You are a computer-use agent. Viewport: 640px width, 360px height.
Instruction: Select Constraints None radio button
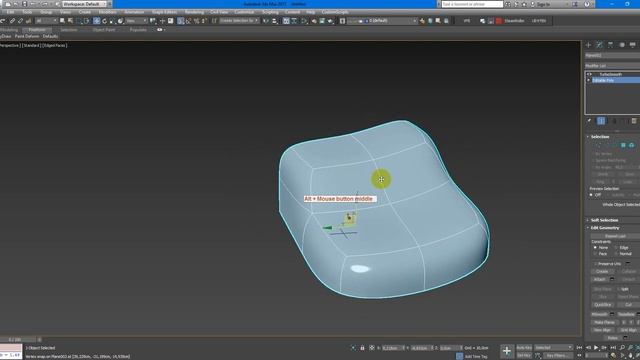tap(595, 247)
